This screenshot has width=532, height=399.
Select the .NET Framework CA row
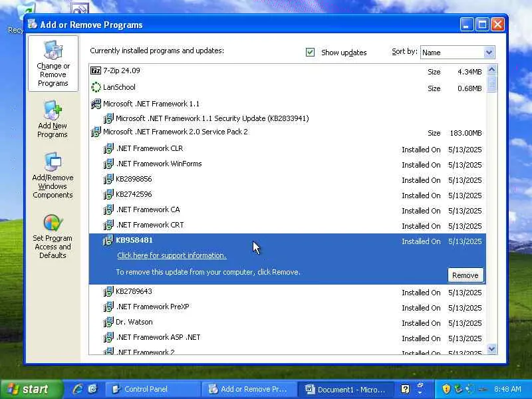point(287,209)
